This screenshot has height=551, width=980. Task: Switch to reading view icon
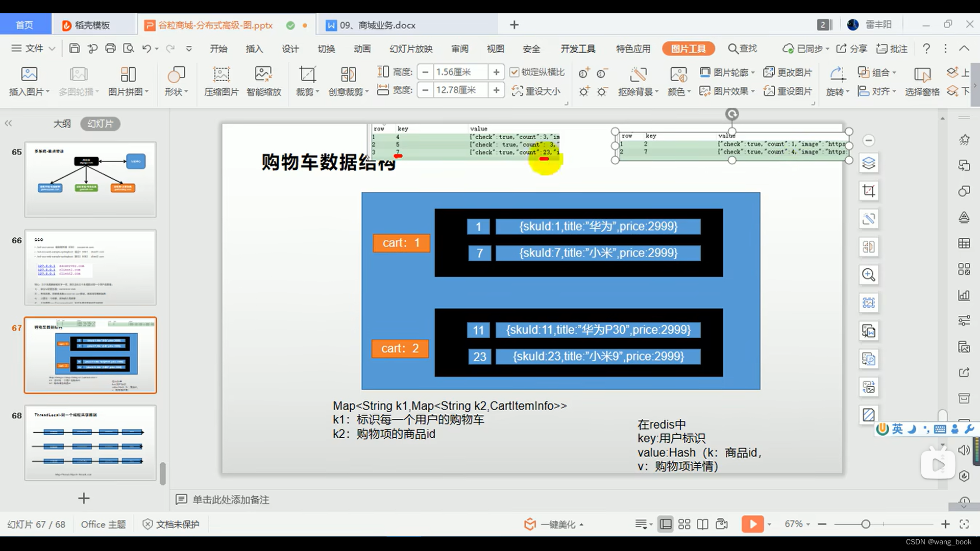pyautogui.click(x=702, y=524)
